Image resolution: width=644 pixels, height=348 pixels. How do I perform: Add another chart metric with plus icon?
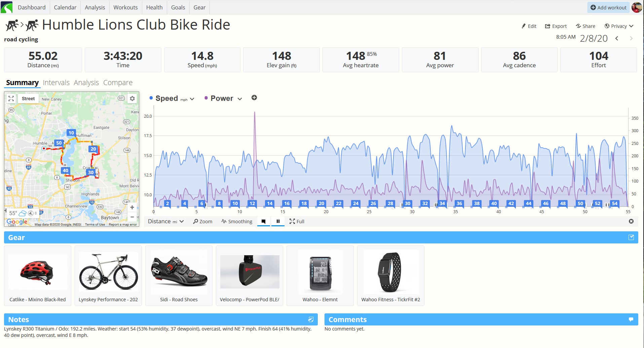click(254, 98)
